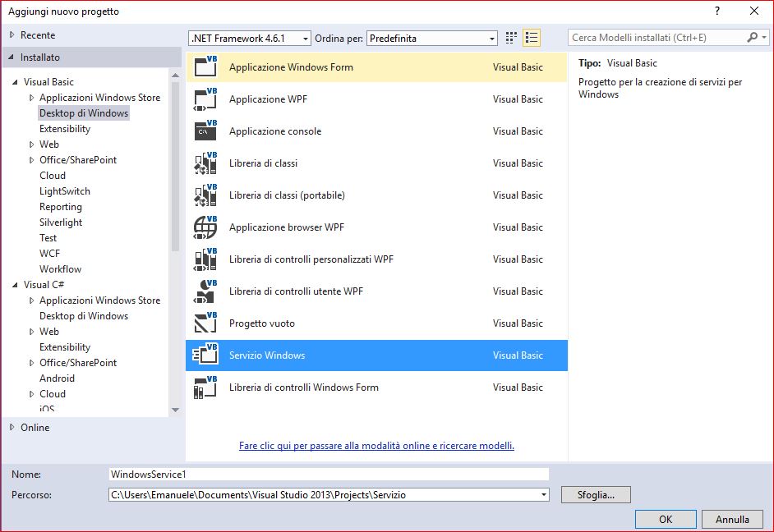This screenshot has height=532, width=774.
Task: Select Workflow category
Action: pyautogui.click(x=60, y=269)
